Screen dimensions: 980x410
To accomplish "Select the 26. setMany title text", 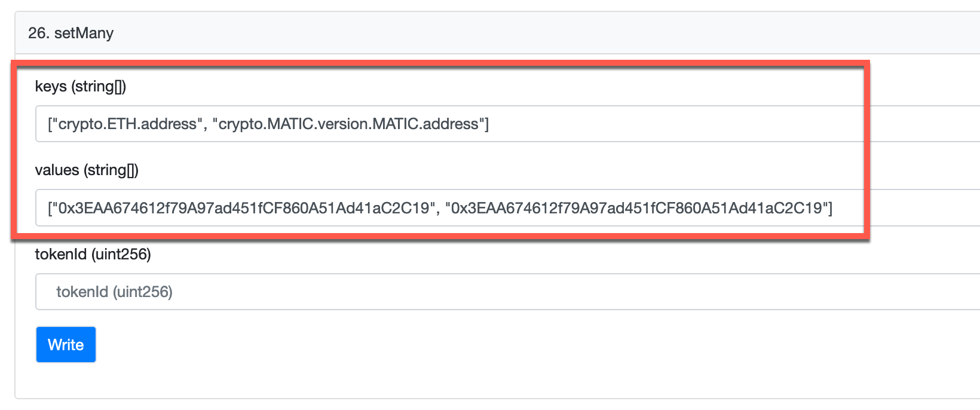I will tap(72, 33).
